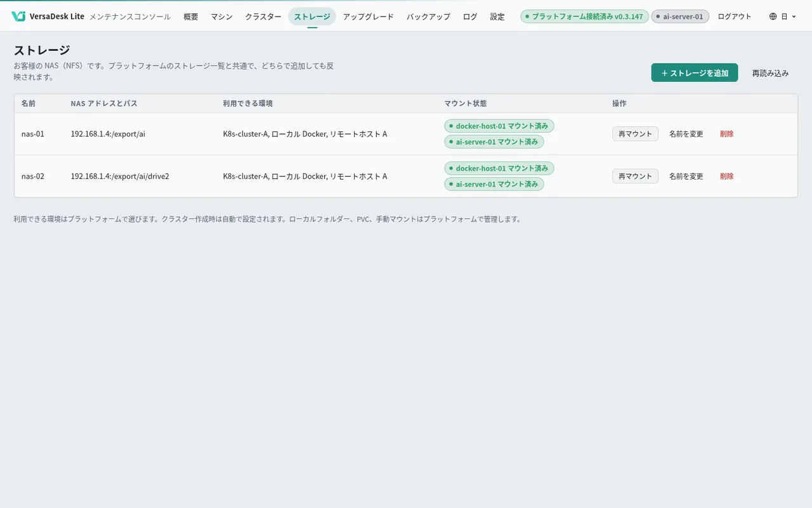Delete the nas-02 storage

click(x=727, y=177)
